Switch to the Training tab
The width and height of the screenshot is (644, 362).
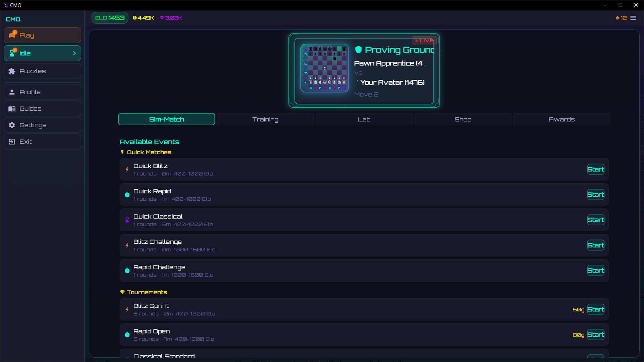[265, 119]
